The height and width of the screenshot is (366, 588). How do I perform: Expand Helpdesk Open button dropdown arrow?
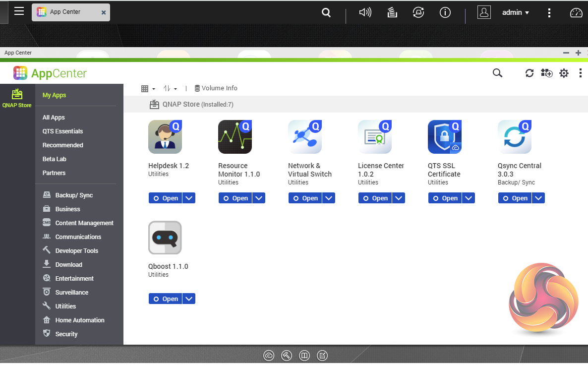(189, 198)
